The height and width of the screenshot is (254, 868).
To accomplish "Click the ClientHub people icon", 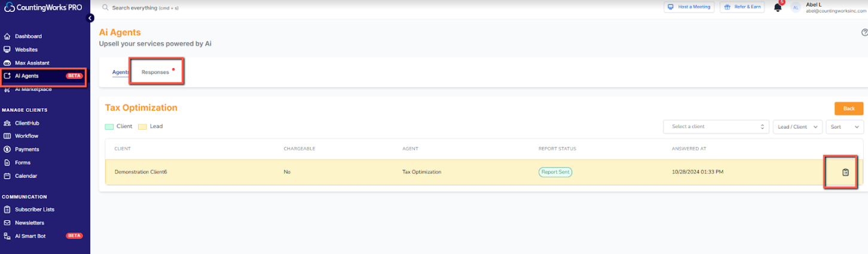I will click(7, 123).
